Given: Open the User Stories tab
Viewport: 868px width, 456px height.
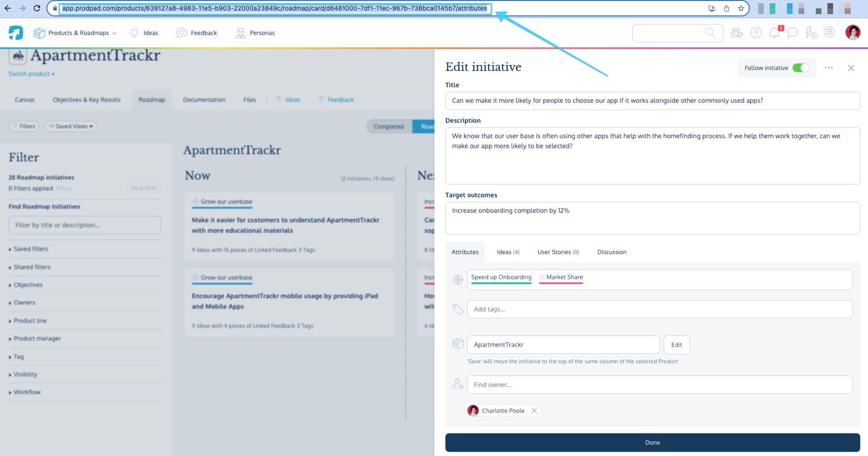Looking at the screenshot, I should (558, 252).
